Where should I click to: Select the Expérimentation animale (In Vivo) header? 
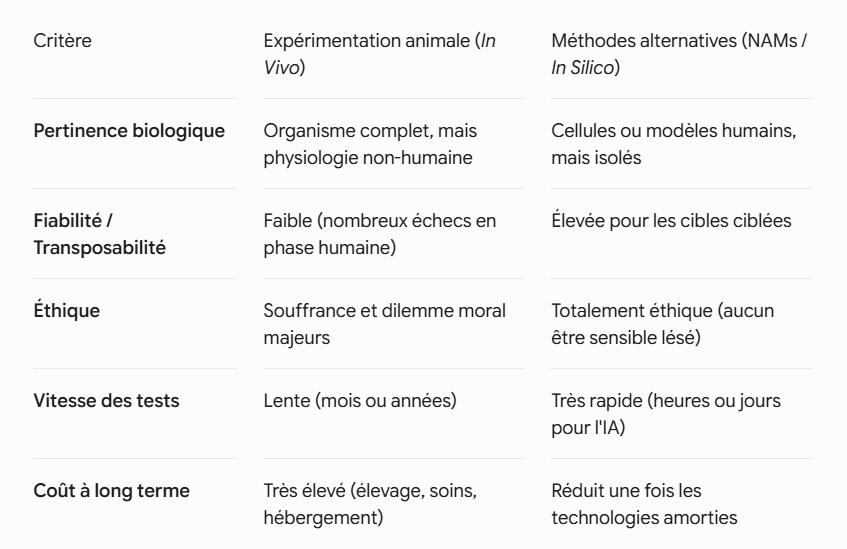380,54
